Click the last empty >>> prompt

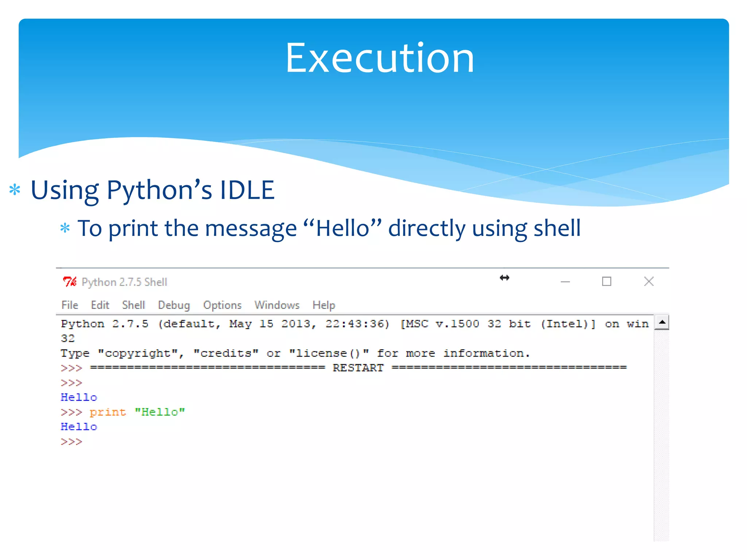[71, 442]
